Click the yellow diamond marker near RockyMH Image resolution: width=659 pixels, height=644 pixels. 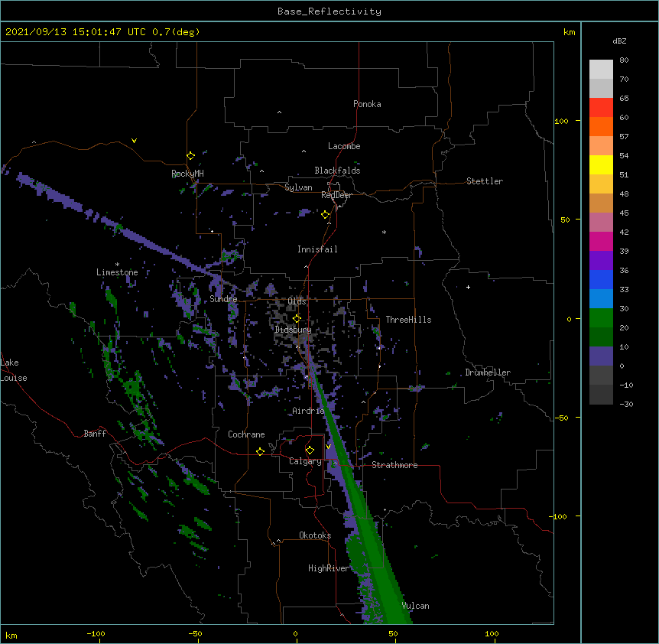pyautogui.click(x=191, y=156)
